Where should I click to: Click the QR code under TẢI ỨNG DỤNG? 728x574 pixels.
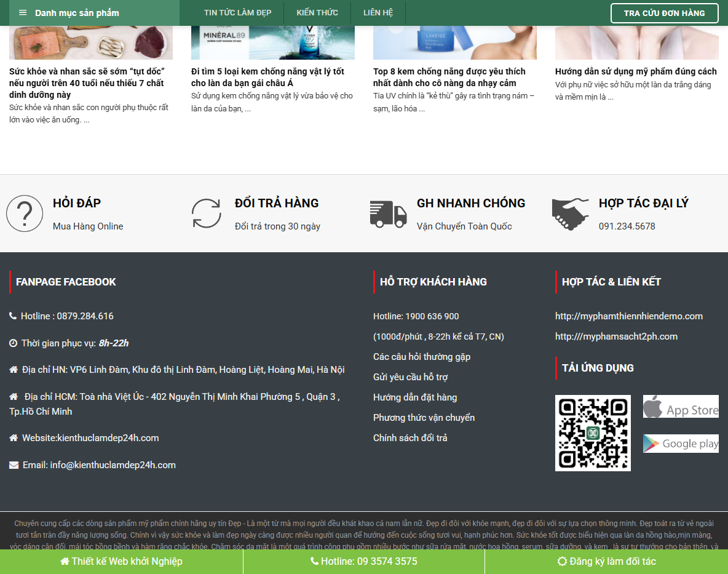593,432
